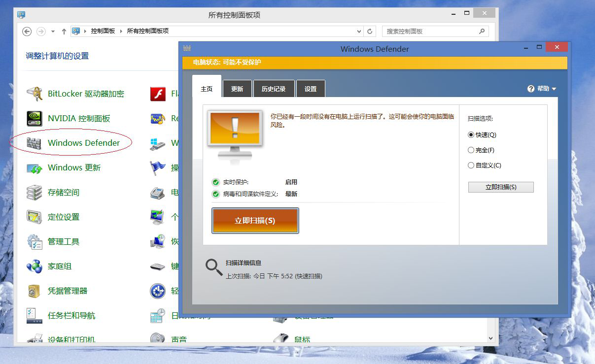
Task: Switch to the 历史记录 tab
Action: (274, 89)
